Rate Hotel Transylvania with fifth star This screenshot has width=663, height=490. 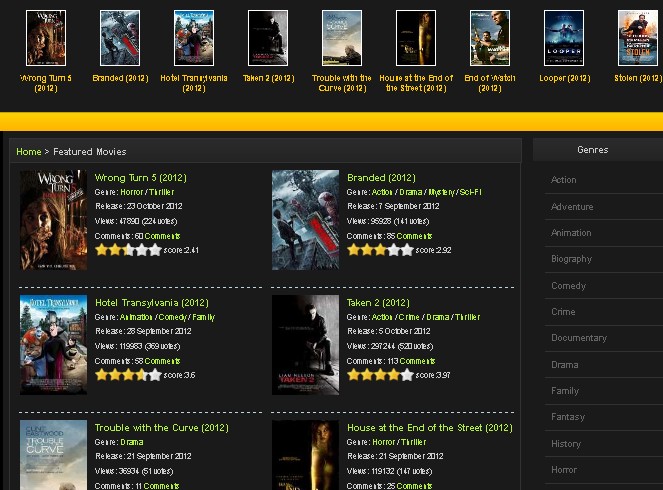tap(155, 375)
